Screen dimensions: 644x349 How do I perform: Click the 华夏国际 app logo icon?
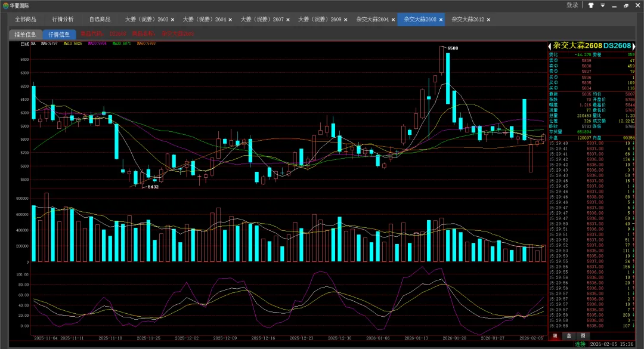(x=5, y=6)
